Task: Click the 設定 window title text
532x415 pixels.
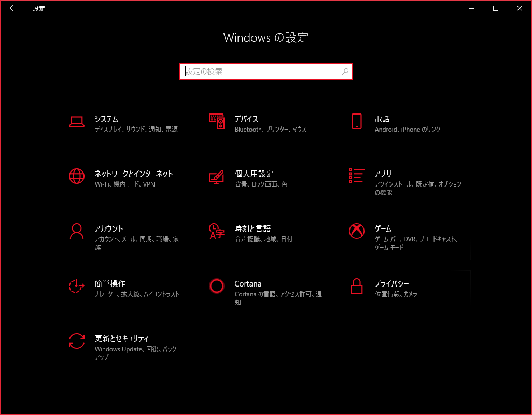Action: tap(39, 9)
